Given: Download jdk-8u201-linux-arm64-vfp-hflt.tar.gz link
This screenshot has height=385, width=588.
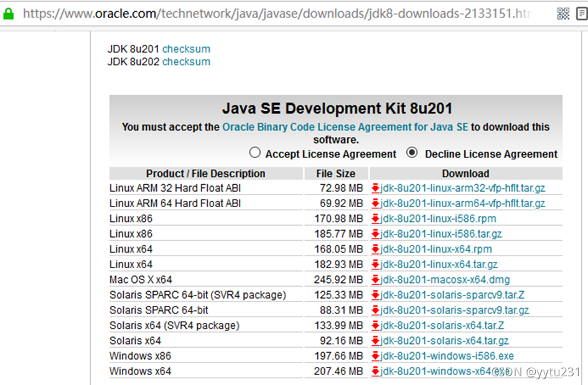Looking at the screenshot, I should click(x=462, y=203).
